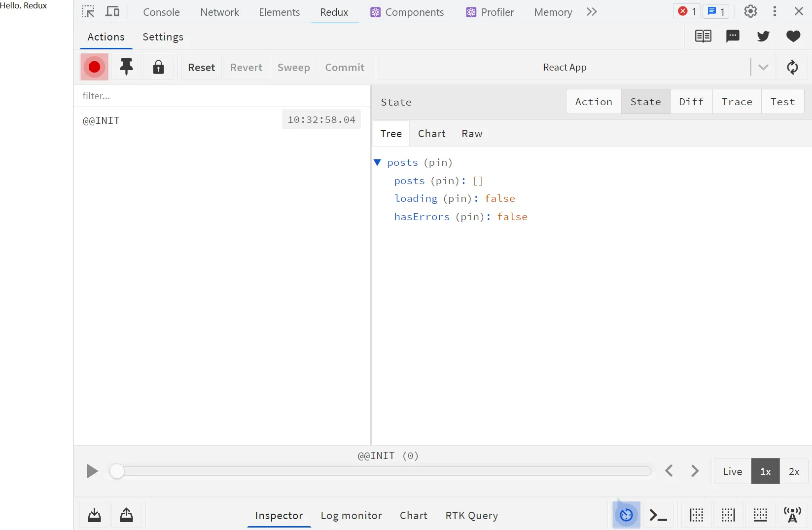812x530 pixels.
Task: Toggle the lock changes padlock icon
Action: point(158,67)
